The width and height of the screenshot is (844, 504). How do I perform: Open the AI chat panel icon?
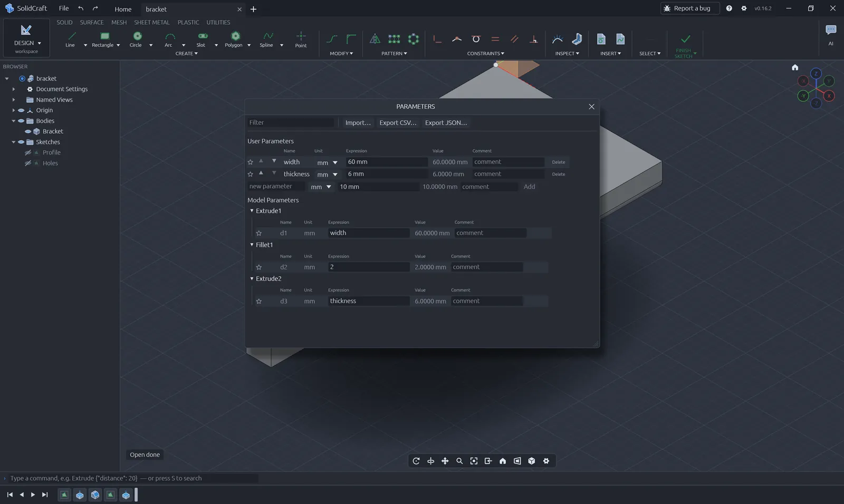point(831,31)
